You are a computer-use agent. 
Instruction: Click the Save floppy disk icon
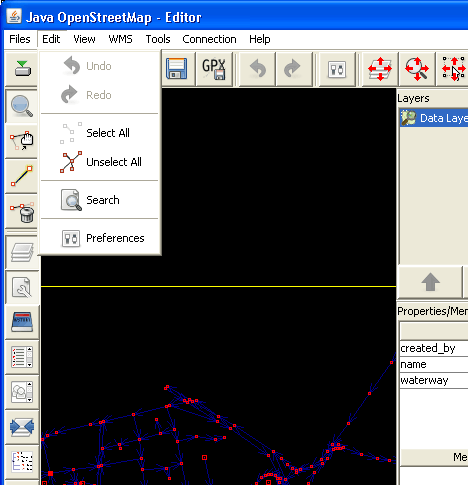(x=177, y=69)
